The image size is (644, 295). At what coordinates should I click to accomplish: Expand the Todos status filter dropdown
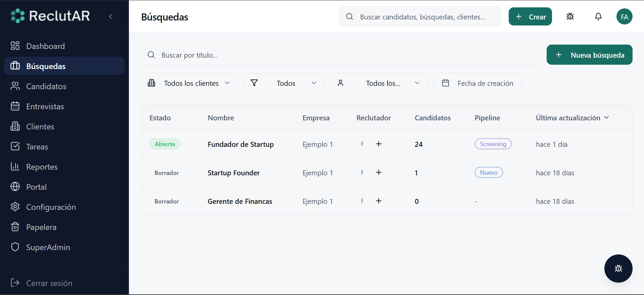(x=284, y=83)
